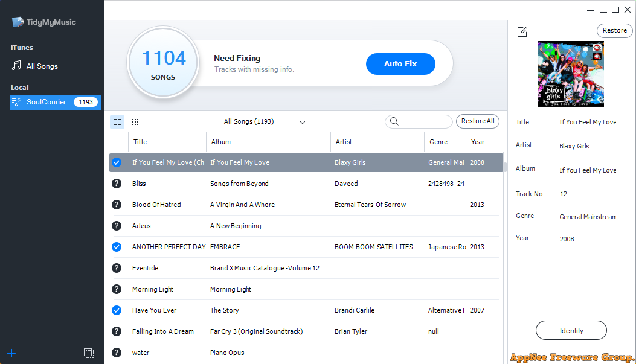
Task: Click the search field
Action: (419, 121)
